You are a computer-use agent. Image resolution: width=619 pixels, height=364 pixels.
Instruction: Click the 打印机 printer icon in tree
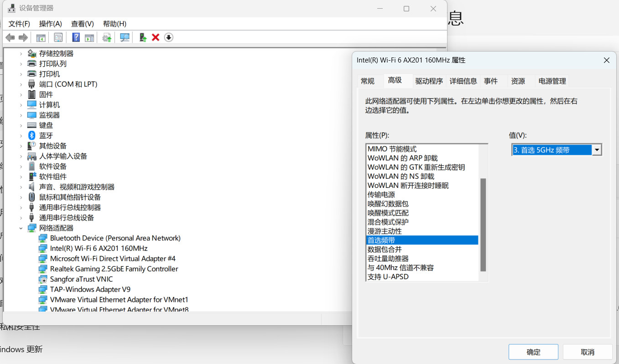pyautogui.click(x=32, y=74)
